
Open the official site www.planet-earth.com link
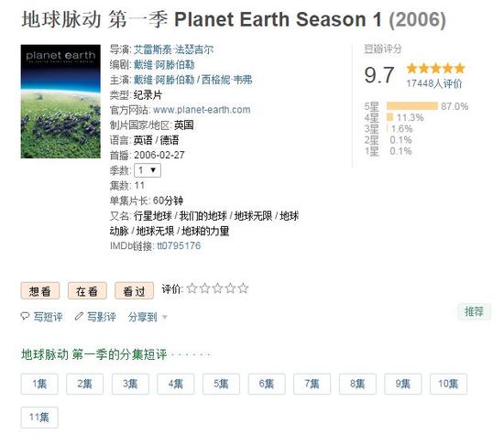pyautogui.click(x=202, y=110)
